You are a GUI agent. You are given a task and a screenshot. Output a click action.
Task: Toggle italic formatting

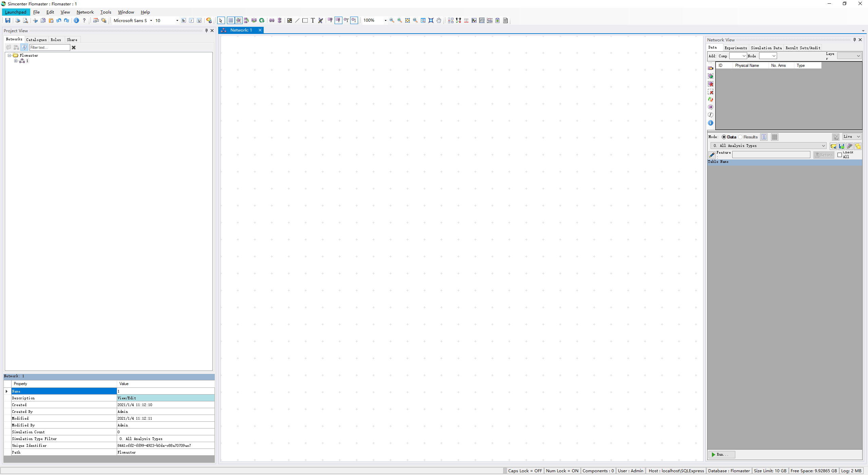tap(191, 20)
